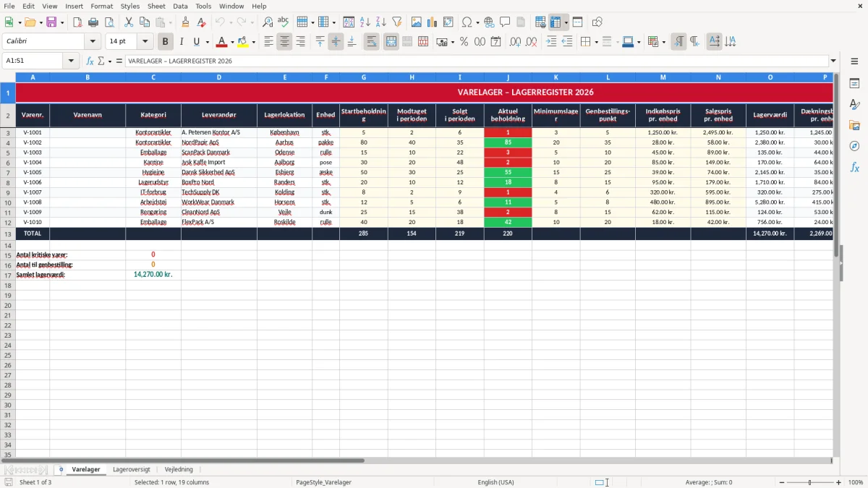Open sidebar Navigator compass icon
The height and width of the screenshot is (488, 868).
pos(854,146)
